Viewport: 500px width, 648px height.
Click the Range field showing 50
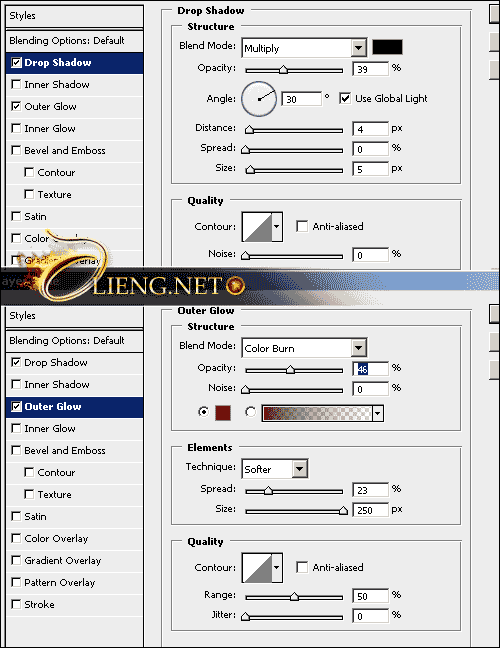coord(371,596)
